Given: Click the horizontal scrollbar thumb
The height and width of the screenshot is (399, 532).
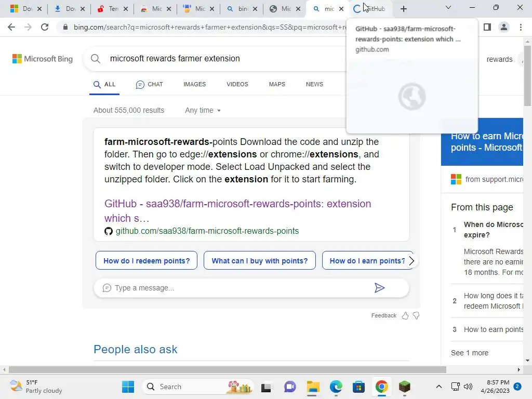Looking at the screenshot, I should pyautogui.click(x=228, y=369).
